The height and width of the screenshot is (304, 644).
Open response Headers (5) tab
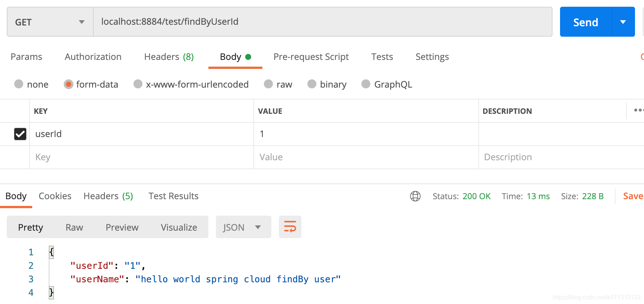(x=108, y=196)
